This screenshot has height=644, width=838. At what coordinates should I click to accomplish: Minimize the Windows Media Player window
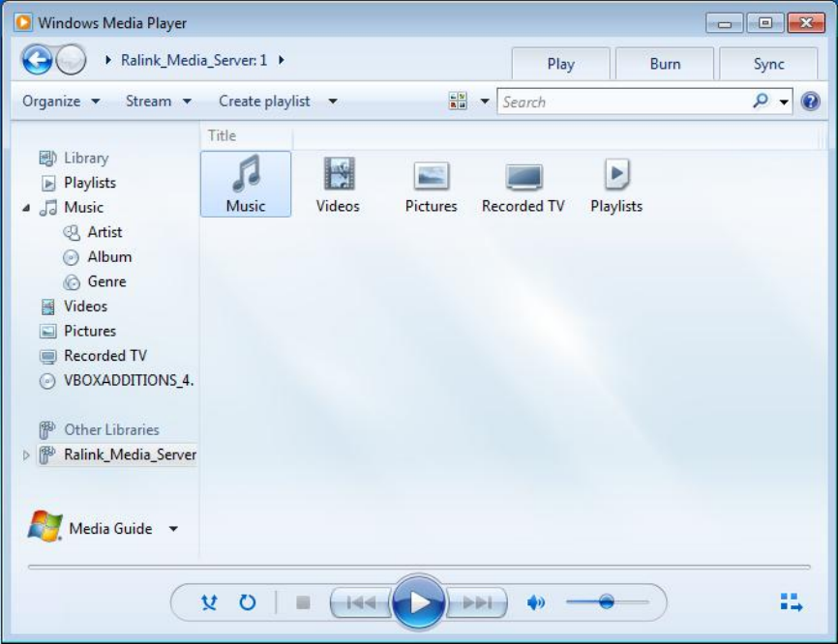(724, 23)
